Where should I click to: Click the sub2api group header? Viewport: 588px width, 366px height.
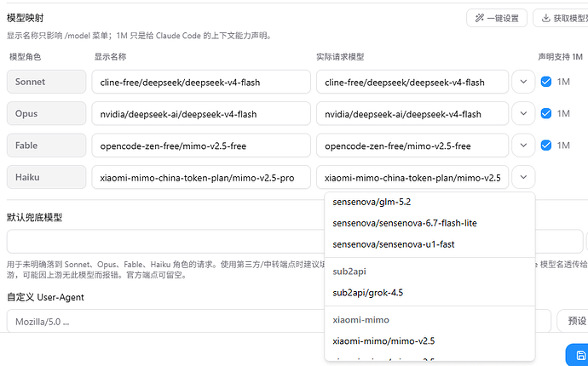(349, 272)
